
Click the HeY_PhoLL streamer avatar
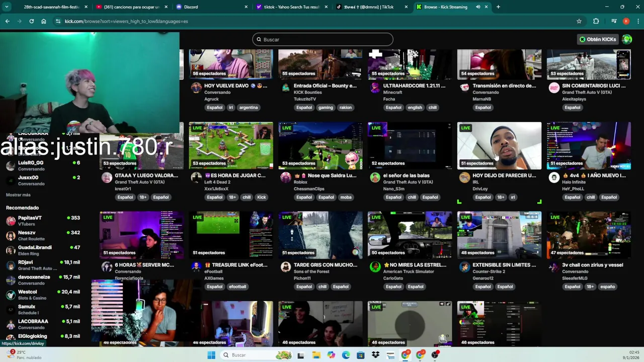(554, 177)
